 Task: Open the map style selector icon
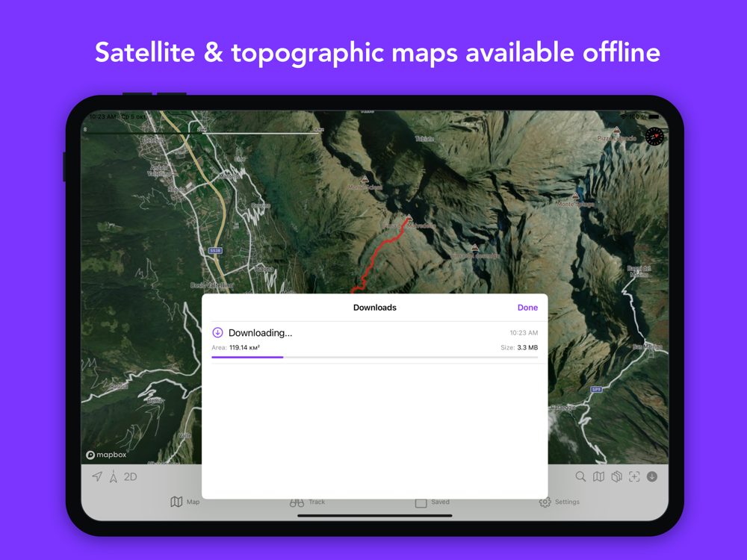598,476
